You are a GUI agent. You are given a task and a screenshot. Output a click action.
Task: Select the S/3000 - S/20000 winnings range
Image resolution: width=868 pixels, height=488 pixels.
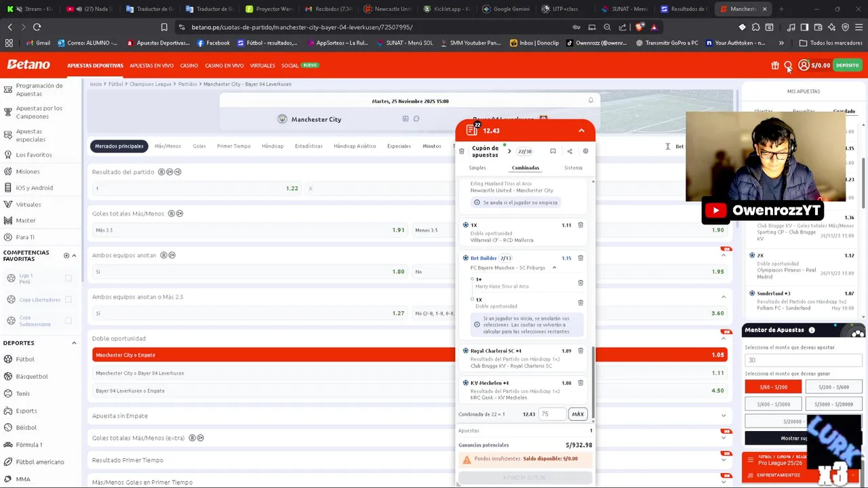click(x=833, y=404)
